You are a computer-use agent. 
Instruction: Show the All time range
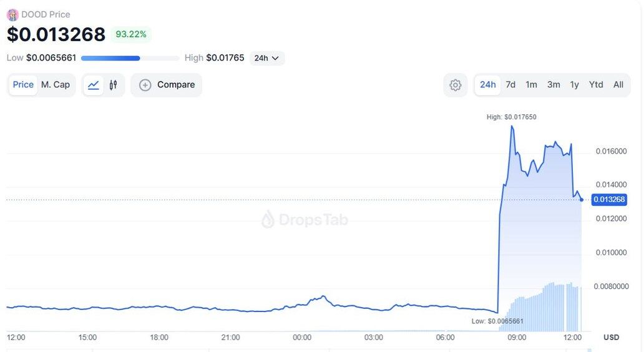tap(618, 85)
